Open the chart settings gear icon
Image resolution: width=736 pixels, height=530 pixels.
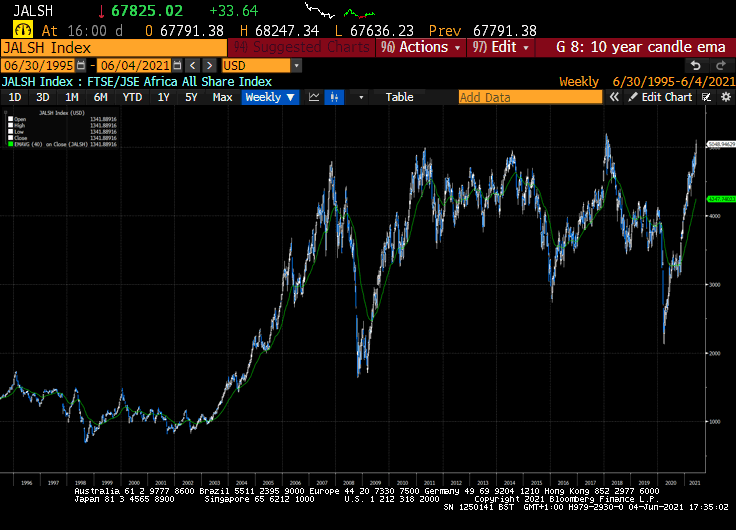(726, 97)
